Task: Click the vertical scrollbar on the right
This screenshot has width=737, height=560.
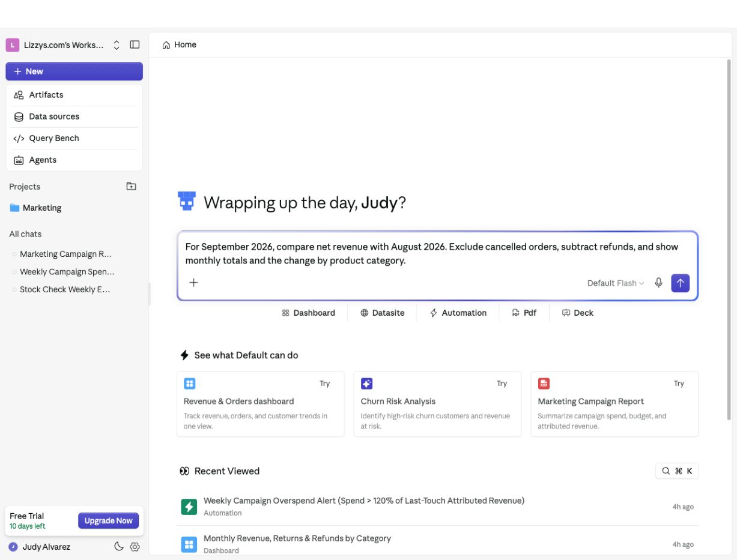Action: click(729, 240)
